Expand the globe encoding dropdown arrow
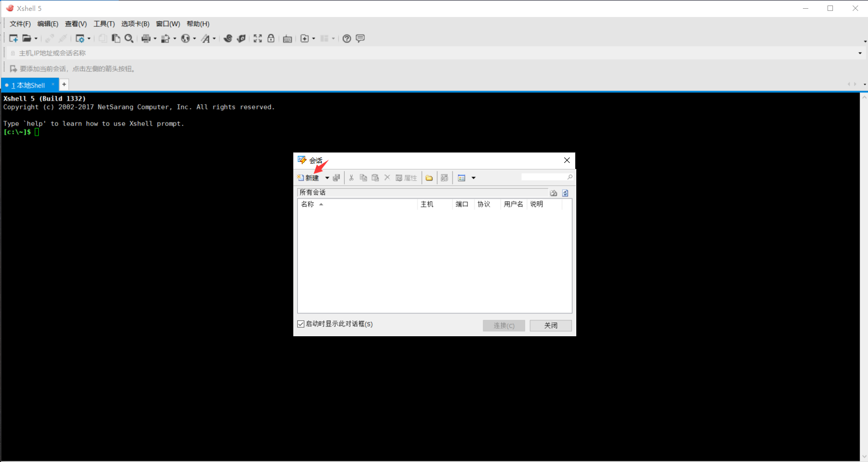868x462 pixels. (194, 38)
